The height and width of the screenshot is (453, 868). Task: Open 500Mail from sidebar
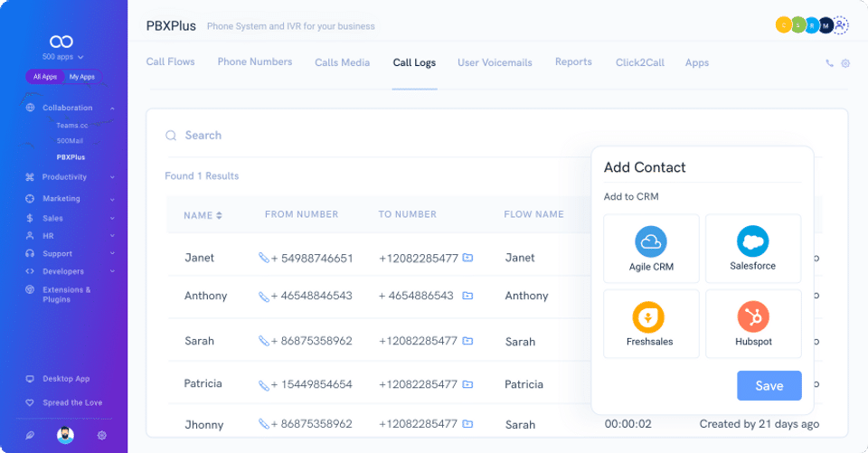[x=70, y=141]
